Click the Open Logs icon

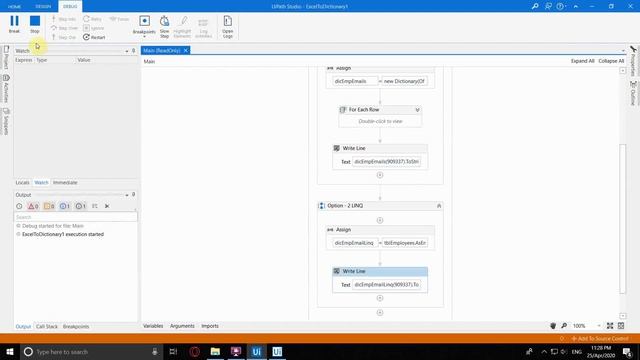coord(228,27)
